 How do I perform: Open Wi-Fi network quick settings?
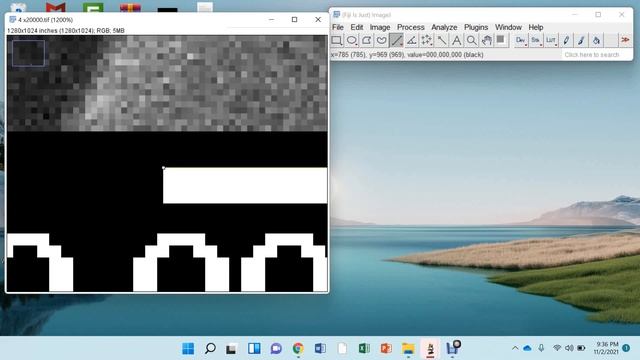click(557, 348)
